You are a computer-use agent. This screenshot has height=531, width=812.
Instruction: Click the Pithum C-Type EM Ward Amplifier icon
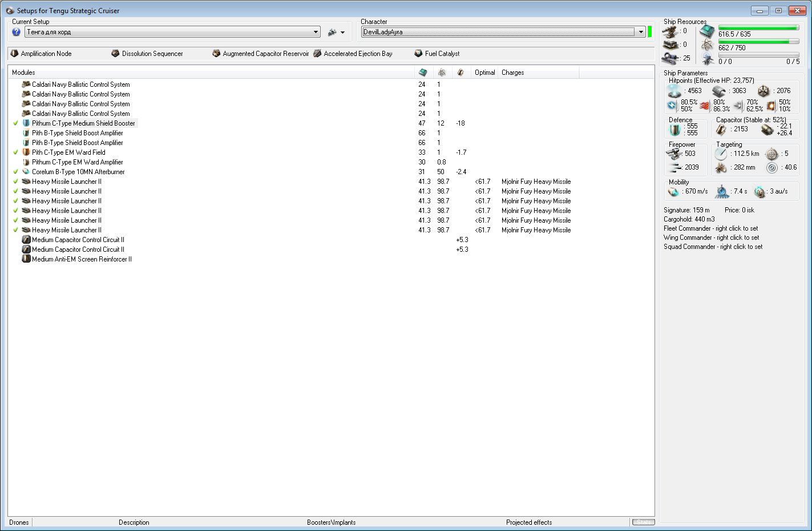click(26, 162)
